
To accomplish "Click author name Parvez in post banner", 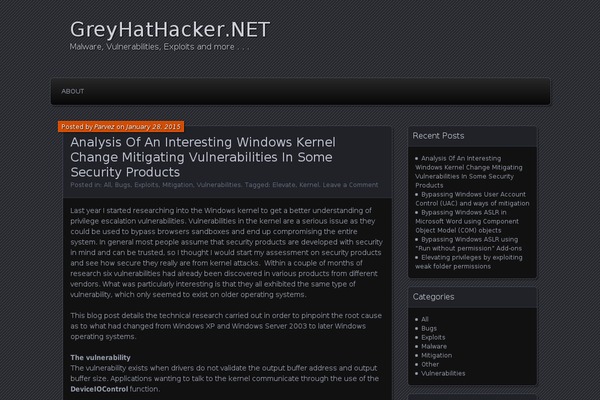I will click(104, 127).
